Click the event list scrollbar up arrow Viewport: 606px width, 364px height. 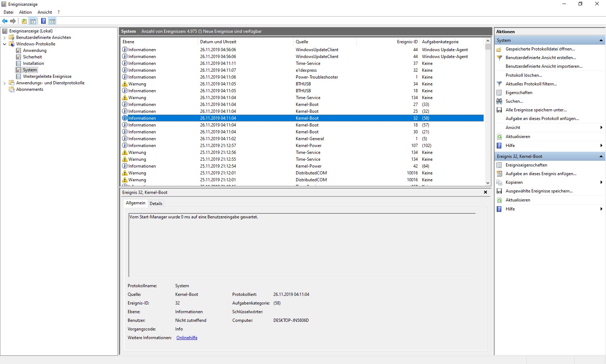488,41
